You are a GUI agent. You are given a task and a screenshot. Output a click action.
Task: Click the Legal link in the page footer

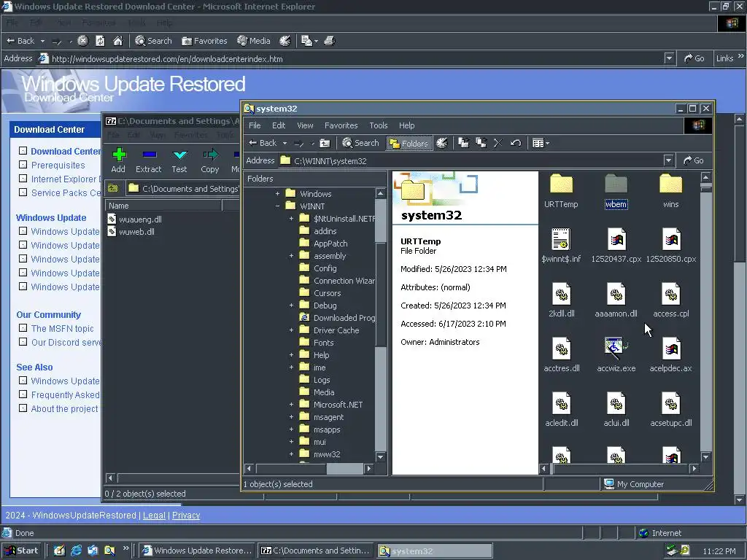pos(154,516)
